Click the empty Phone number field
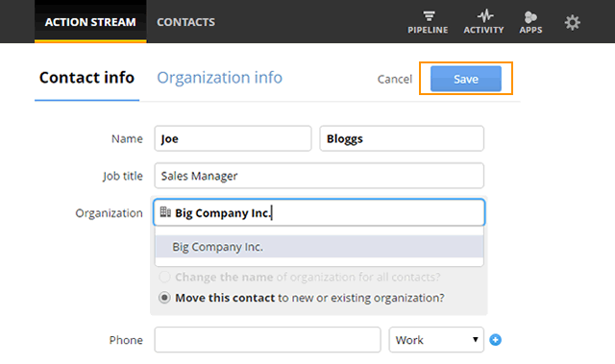The height and width of the screenshot is (364, 615). [267, 340]
